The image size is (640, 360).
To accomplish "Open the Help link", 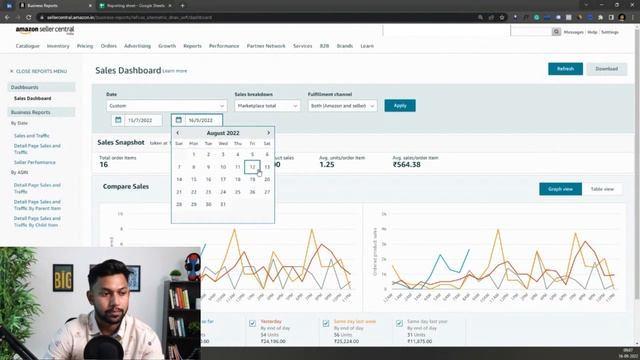I will pyautogui.click(x=592, y=32).
